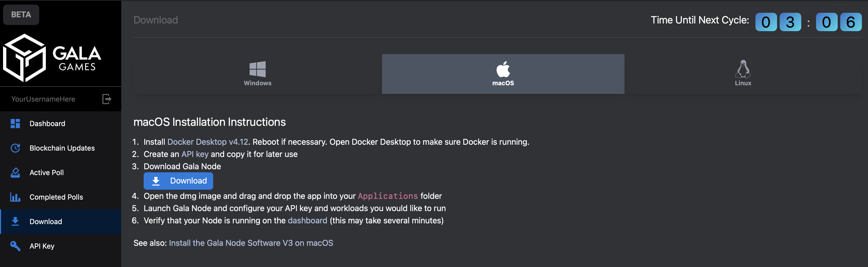Click the Gala Games cube logo

[x=25, y=58]
